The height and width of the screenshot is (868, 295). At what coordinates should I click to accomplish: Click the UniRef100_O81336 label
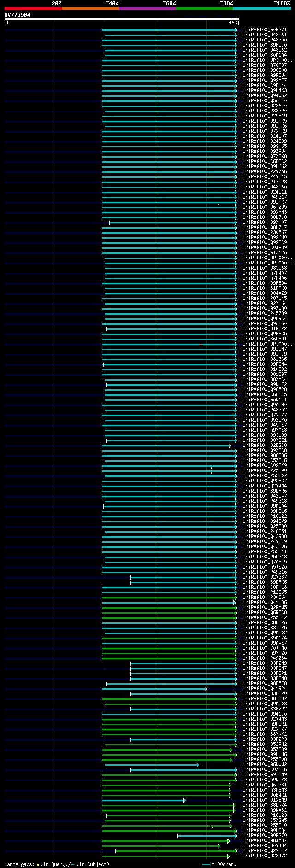tap(265, 359)
